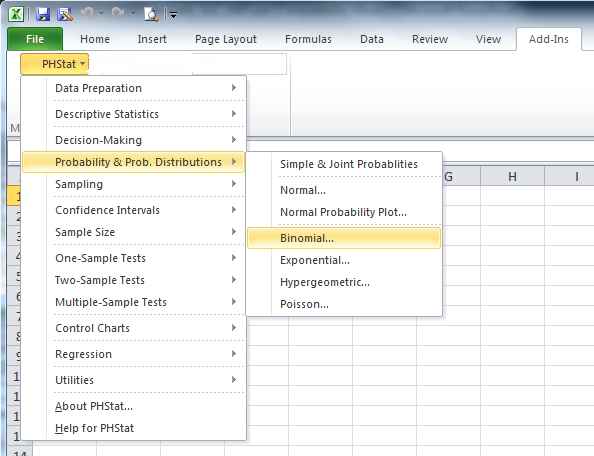Click the Redo arrow icon

pos(118,14)
